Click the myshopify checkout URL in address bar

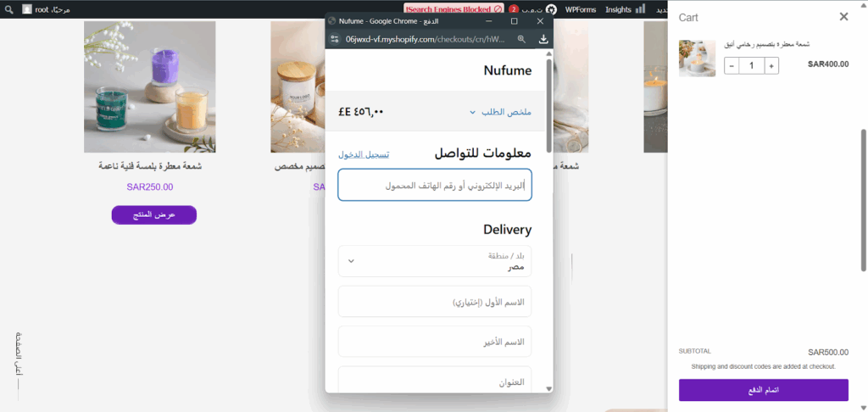(x=426, y=39)
